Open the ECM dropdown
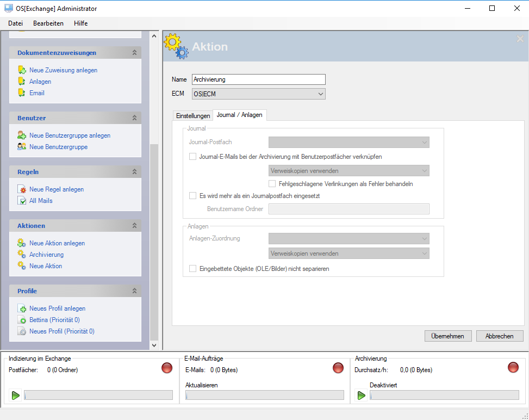The image size is (529, 420). click(x=259, y=94)
